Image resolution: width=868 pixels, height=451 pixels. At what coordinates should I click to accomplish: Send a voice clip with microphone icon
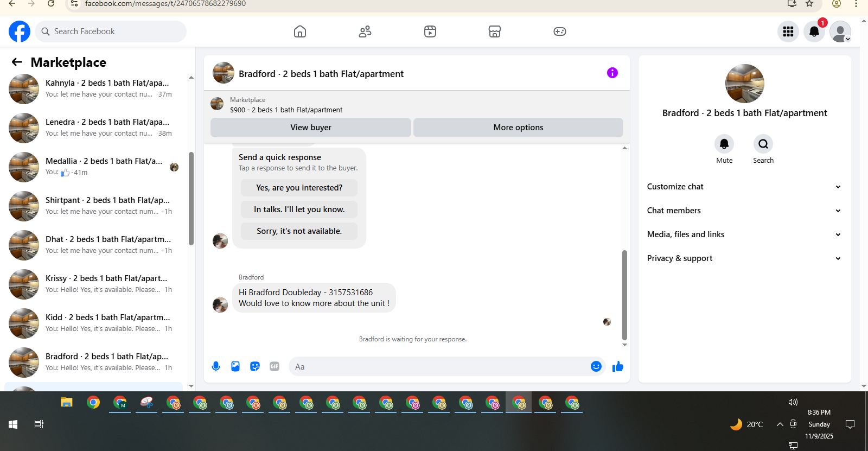point(216,366)
